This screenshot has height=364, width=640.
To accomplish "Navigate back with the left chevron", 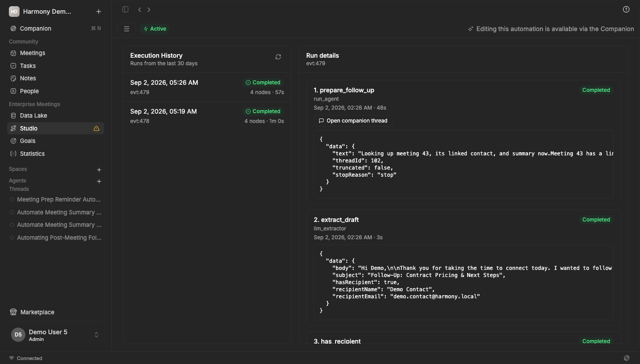I will coord(140,9).
